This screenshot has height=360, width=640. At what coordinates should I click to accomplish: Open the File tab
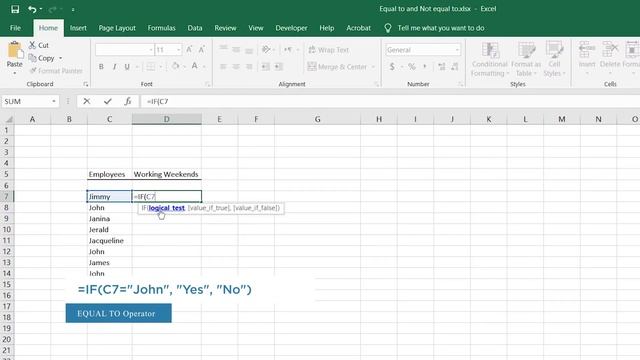point(16,28)
